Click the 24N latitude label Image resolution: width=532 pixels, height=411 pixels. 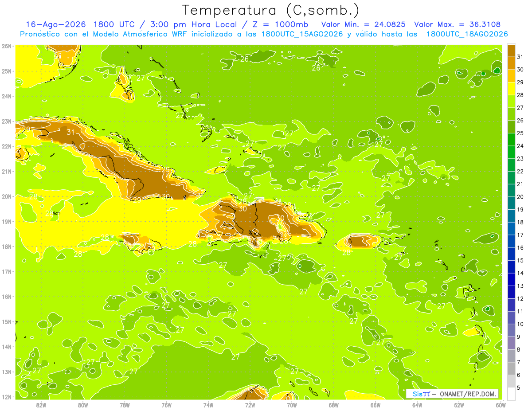(7, 96)
